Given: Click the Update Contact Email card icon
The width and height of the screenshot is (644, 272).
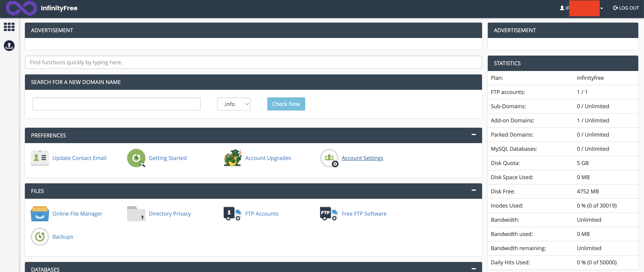Looking at the screenshot, I should point(40,158).
